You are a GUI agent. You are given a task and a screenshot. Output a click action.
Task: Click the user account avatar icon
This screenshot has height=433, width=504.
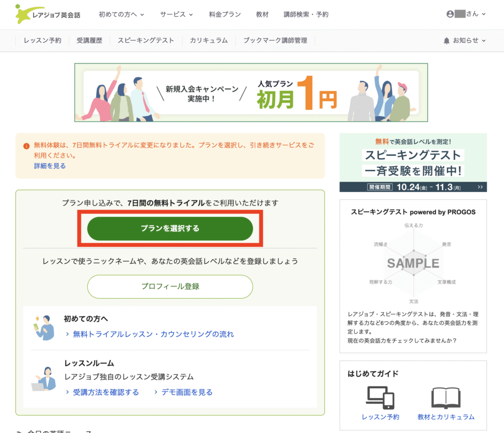[450, 14]
